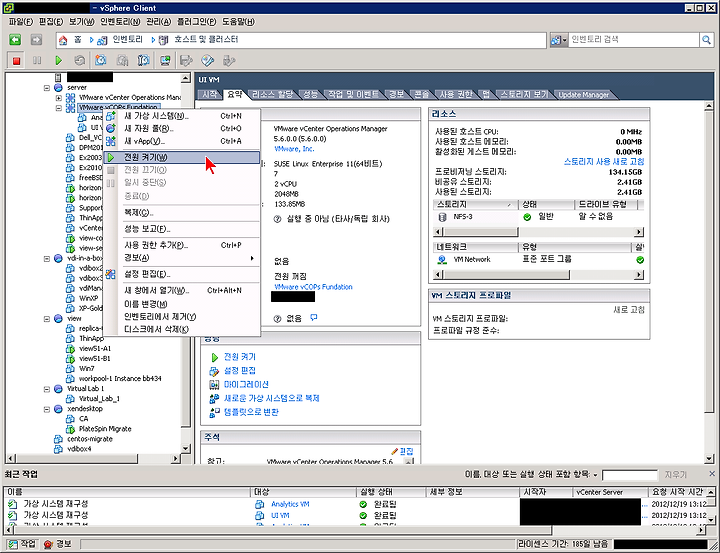Click the gray forward navigation arrow
720x553 pixels.
(x=36, y=40)
